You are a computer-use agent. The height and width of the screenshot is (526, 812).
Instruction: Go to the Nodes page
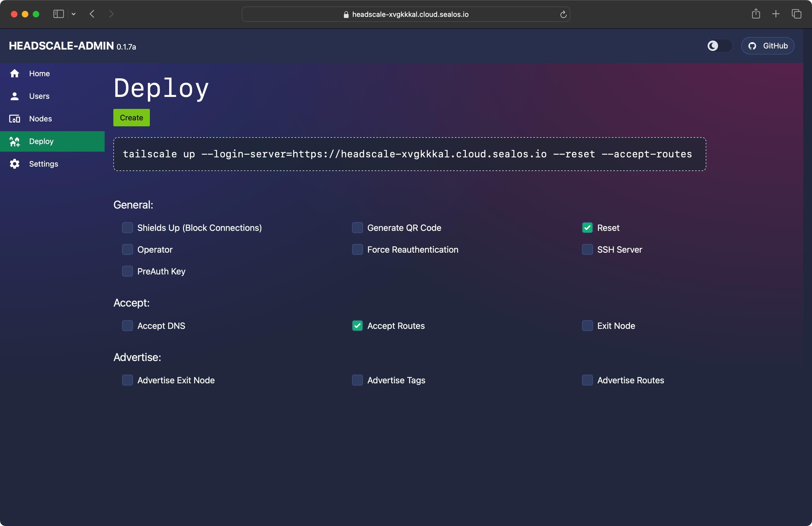tap(40, 119)
